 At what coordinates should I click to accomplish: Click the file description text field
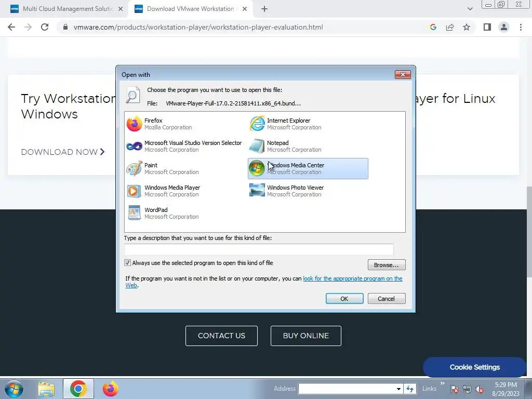pyautogui.click(x=259, y=249)
